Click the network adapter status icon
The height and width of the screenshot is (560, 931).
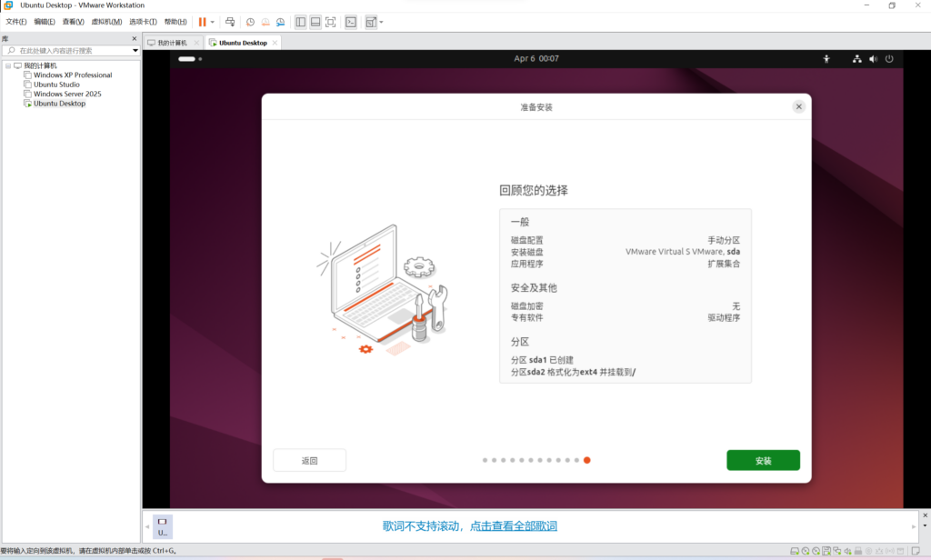[x=837, y=551]
